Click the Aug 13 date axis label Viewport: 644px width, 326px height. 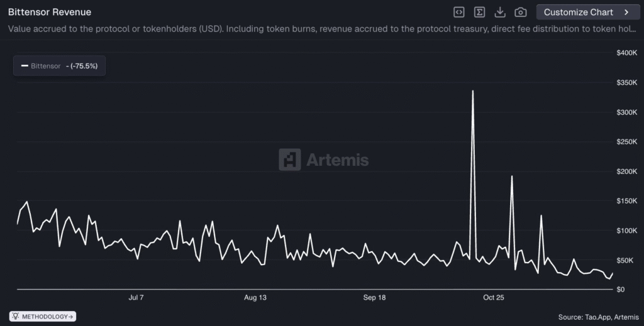255,297
